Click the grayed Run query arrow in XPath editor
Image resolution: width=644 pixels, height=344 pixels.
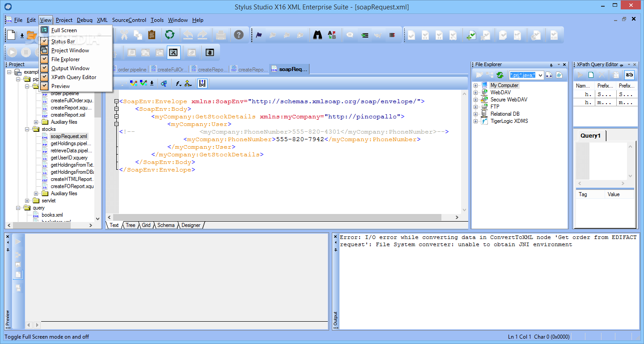580,75
